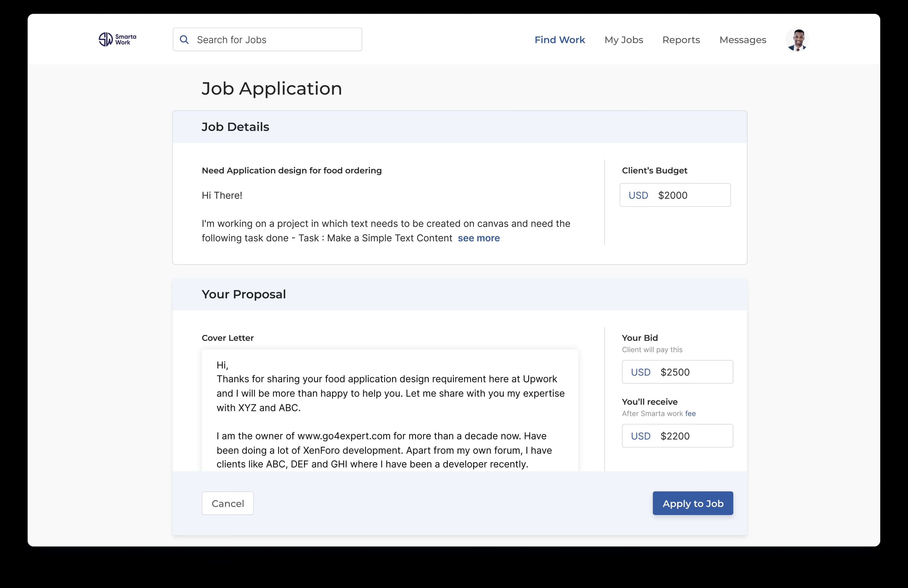Click the $2000 Client's Budget field
908x588 pixels.
tap(673, 195)
